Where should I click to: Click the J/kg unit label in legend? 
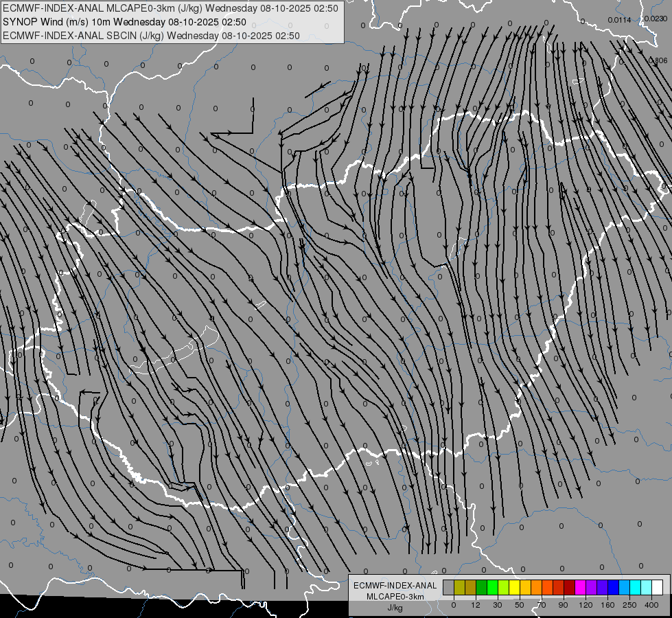pyautogui.click(x=395, y=608)
